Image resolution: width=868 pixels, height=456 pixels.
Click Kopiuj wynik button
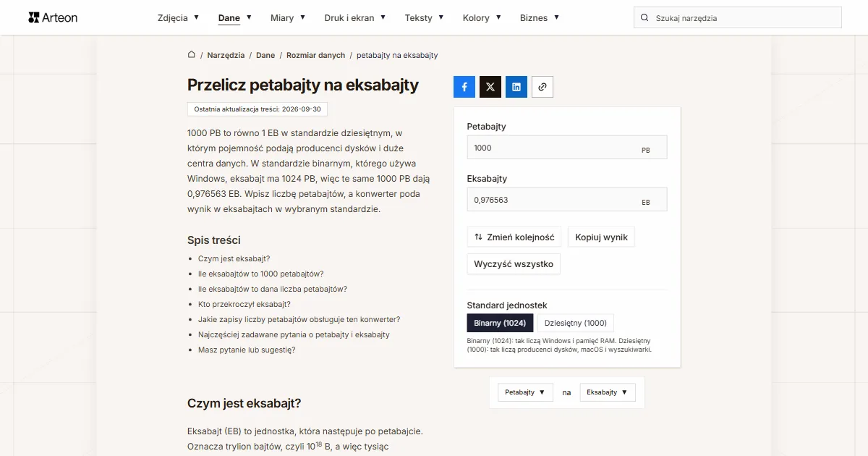point(602,237)
